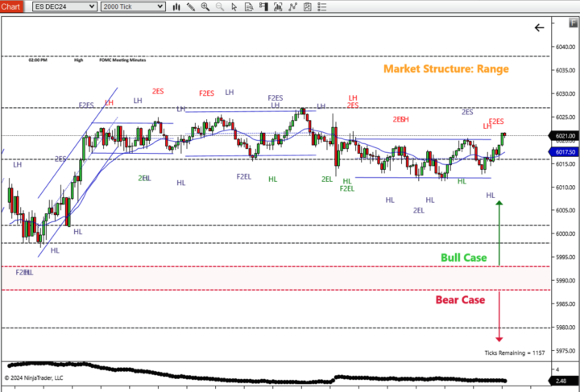Click the 6000.00 price axis label

tap(565, 233)
